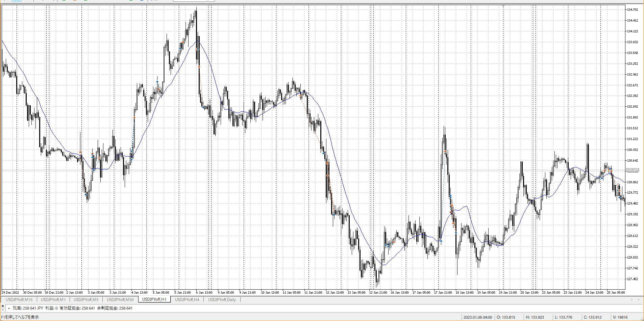Select the USDJPYoff,M5 chart tab
The width and height of the screenshot is (644, 321).
[86, 299]
